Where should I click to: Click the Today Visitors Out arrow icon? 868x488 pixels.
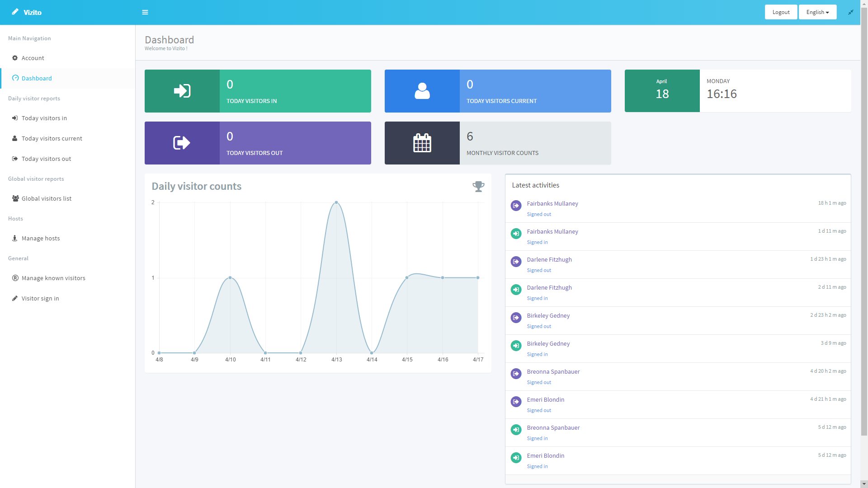click(182, 143)
